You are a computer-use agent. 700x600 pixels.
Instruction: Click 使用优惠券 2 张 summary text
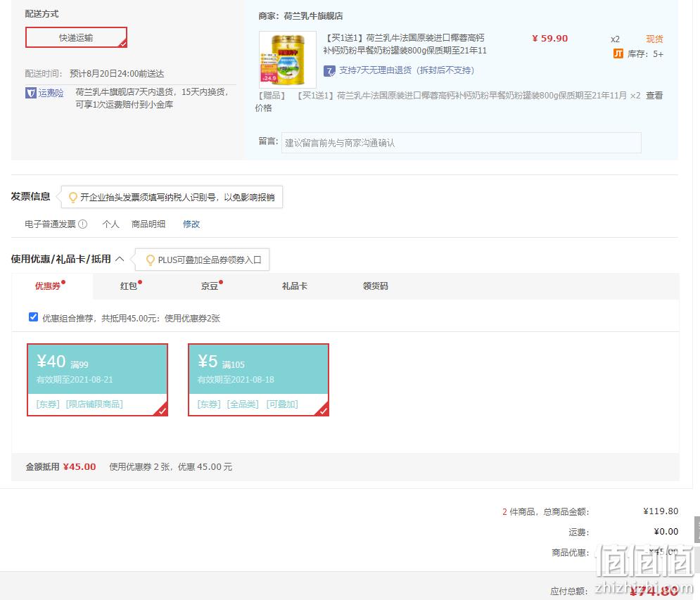140,467
